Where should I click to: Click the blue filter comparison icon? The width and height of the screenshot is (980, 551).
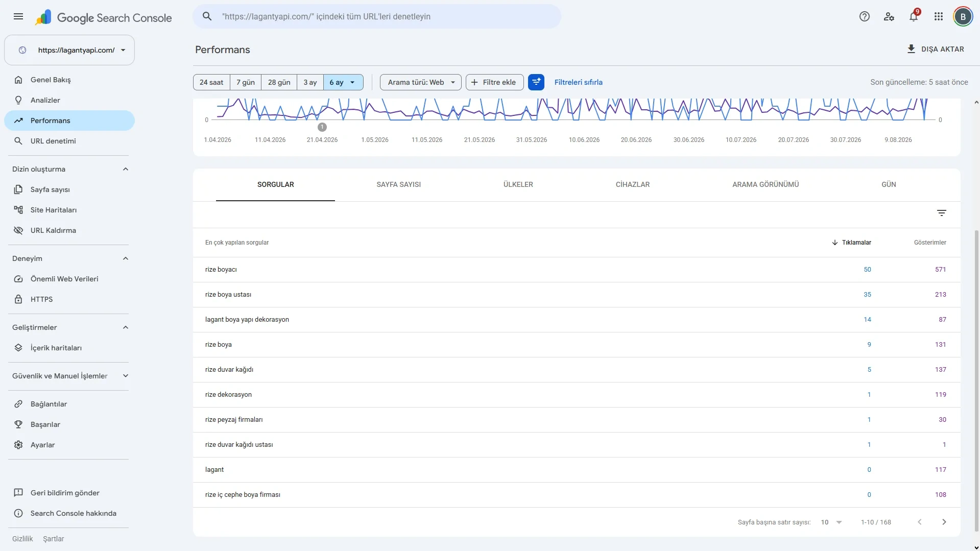536,82
